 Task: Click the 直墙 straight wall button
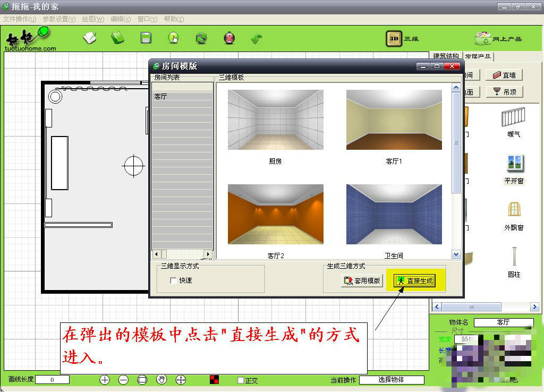point(504,75)
